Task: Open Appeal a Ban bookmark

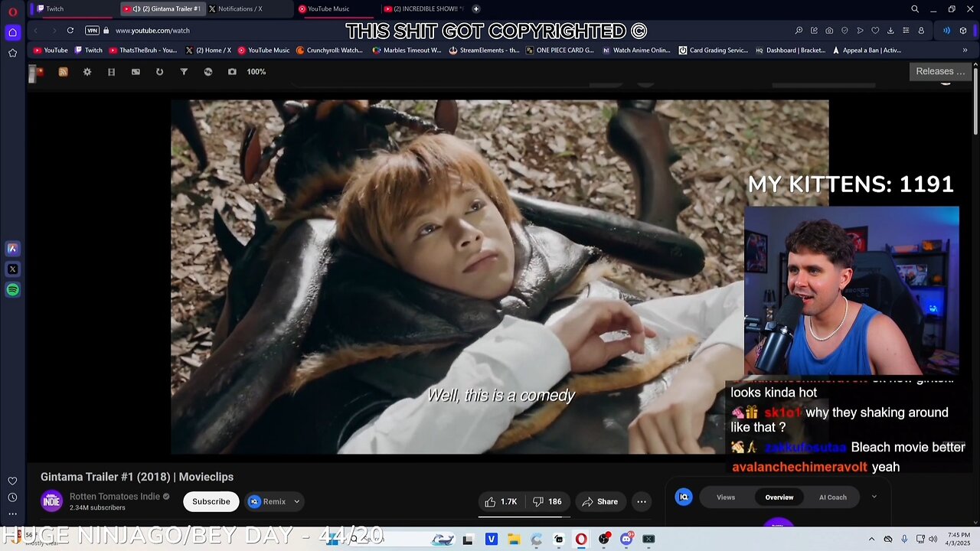Action: pyautogui.click(x=865, y=51)
